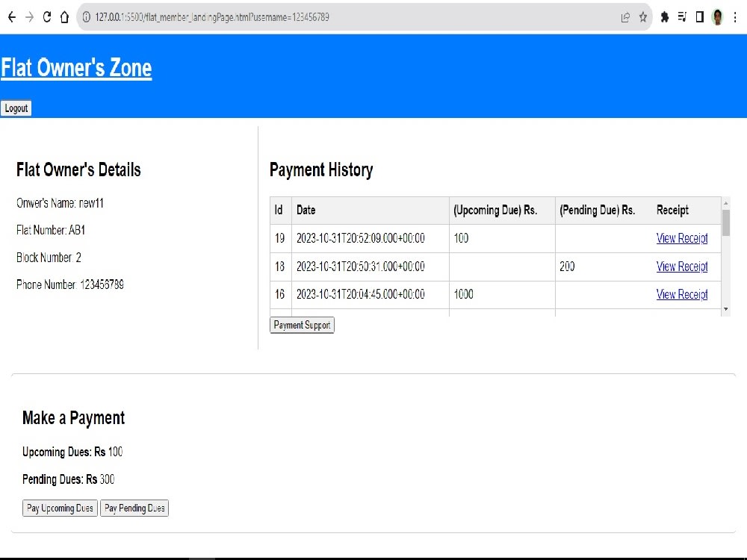Click the forward navigation arrow
Screen dimensions: 747x560
pyautogui.click(x=28, y=16)
